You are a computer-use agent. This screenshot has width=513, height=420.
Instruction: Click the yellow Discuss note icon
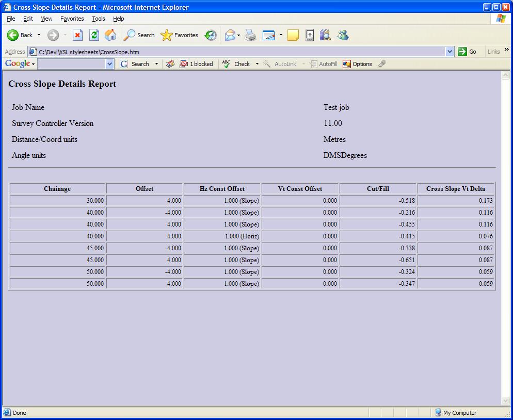click(293, 35)
